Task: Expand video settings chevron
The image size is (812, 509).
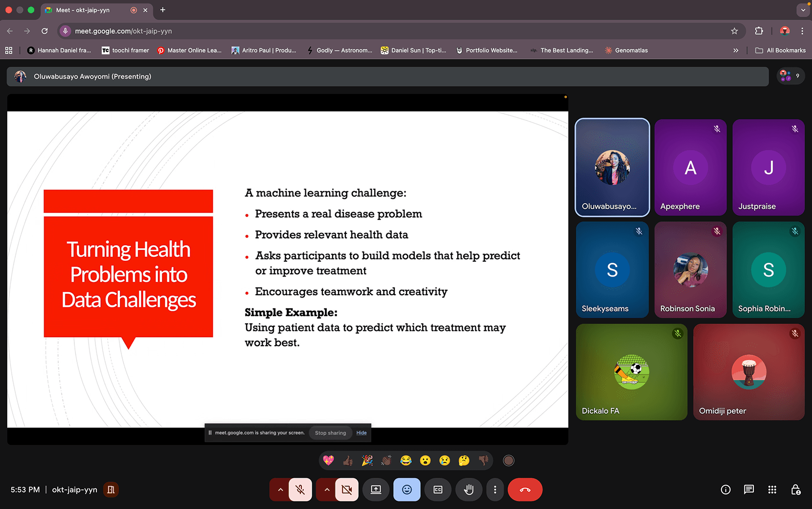Action: [327, 489]
